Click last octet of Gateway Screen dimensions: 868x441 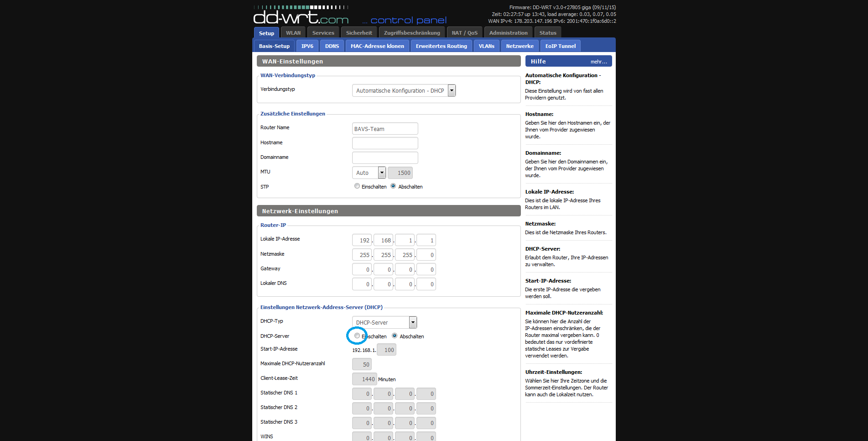tap(426, 269)
